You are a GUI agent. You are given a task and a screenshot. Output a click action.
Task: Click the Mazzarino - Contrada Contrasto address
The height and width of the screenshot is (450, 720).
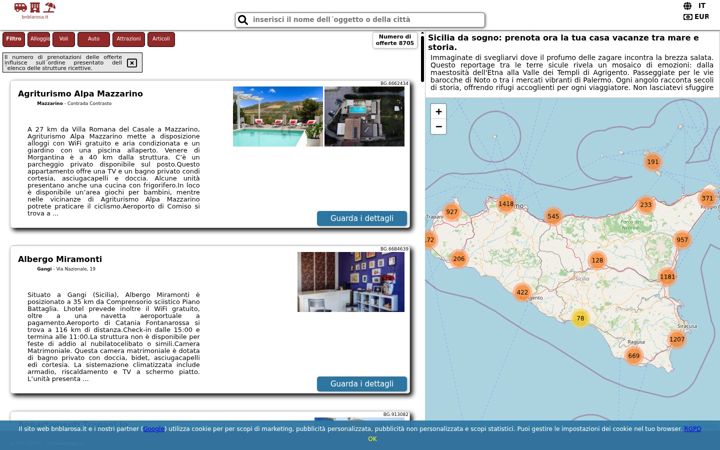coord(74,104)
